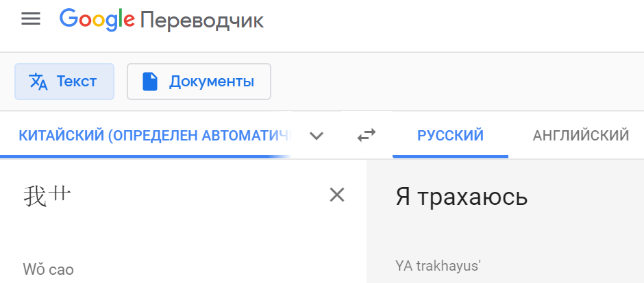Click the document icon in Документы button

(150, 82)
